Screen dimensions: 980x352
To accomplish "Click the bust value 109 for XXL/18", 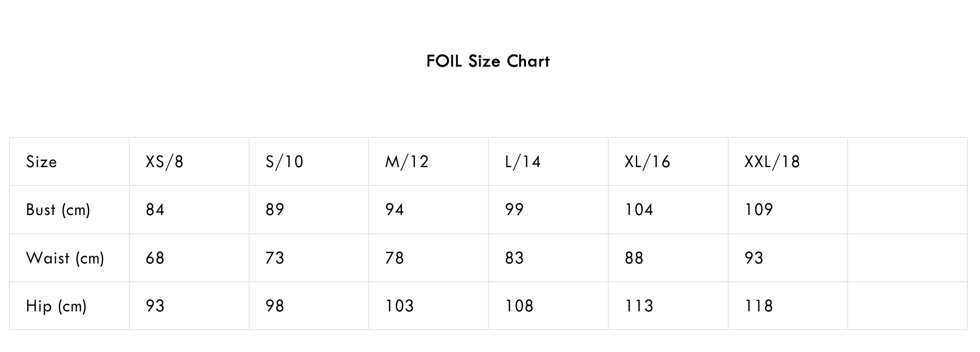I will pos(759,210).
